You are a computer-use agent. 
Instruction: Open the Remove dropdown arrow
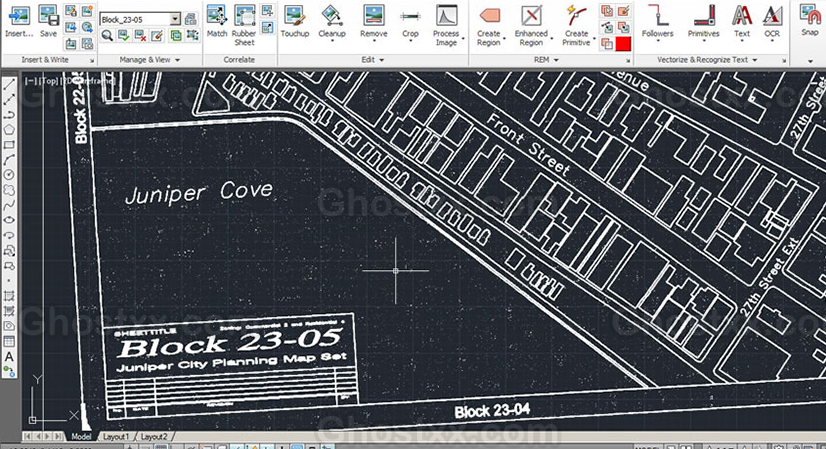click(x=373, y=41)
